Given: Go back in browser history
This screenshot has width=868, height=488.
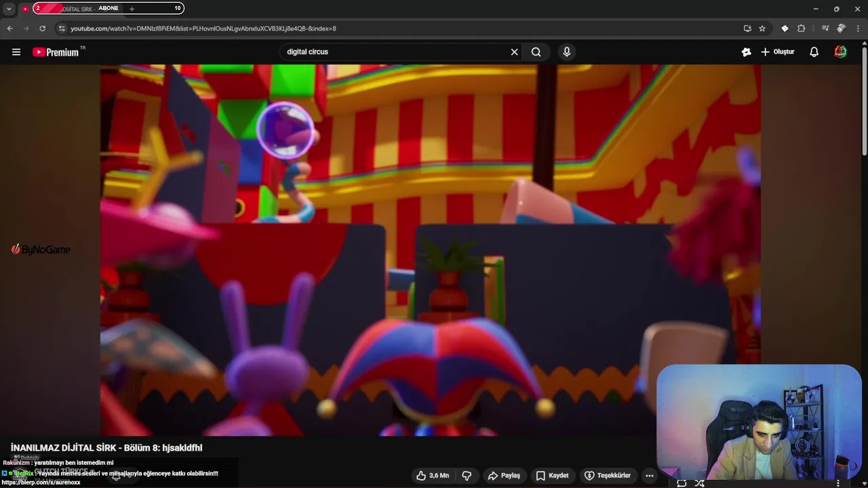Looking at the screenshot, I should 9,28.
